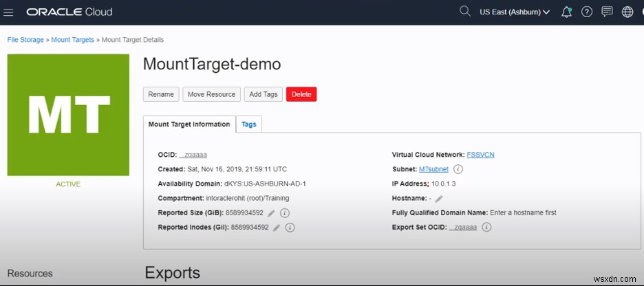Open the FSSVCN virtual cloud network link
The image size is (644, 286).
point(480,155)
